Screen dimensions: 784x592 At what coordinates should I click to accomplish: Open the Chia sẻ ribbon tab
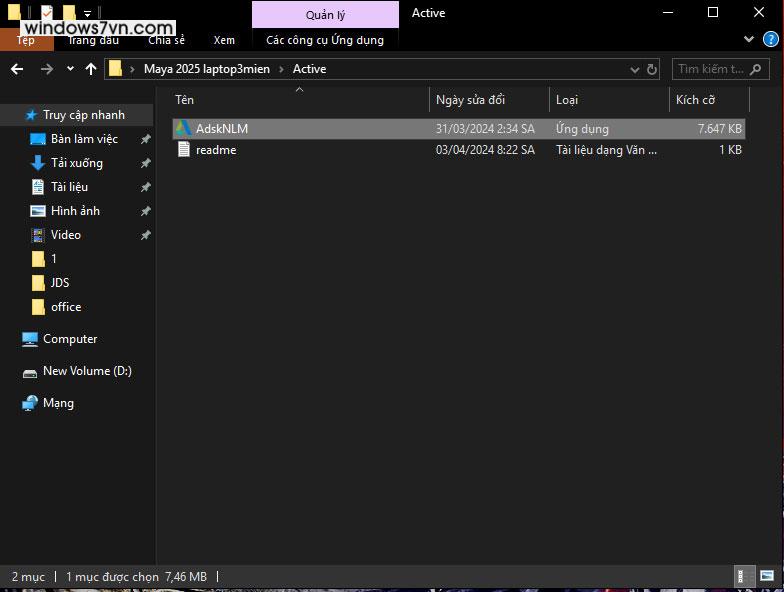(x=167, y=40)
